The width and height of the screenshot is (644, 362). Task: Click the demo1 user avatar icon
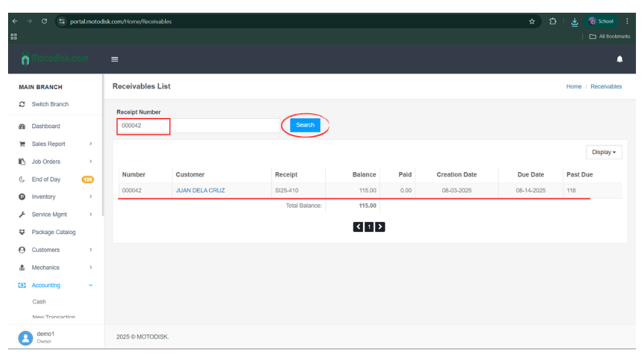tap(25, 338)
